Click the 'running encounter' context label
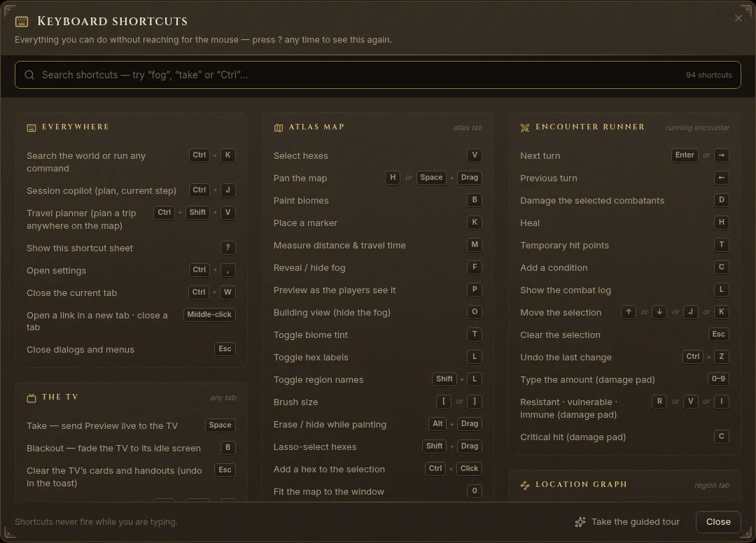This screenshot has height=543, width=756. pos(697,127)
